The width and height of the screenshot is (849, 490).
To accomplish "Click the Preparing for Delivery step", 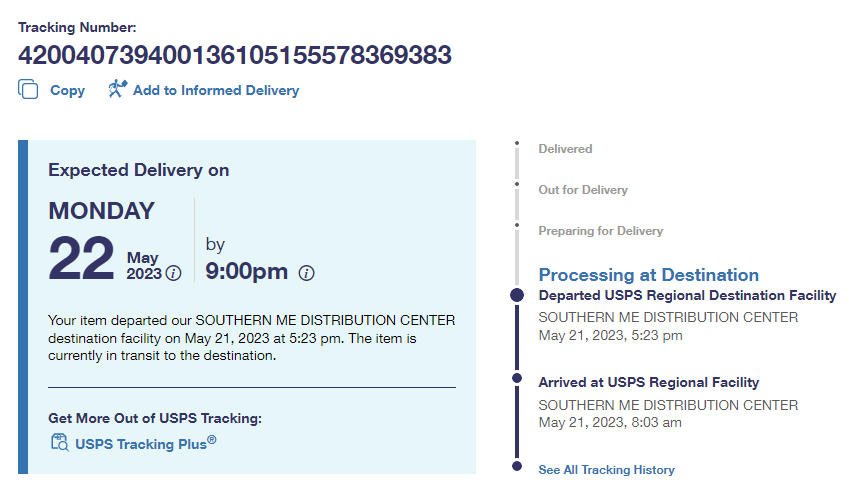I will click(x=600, y=231).
